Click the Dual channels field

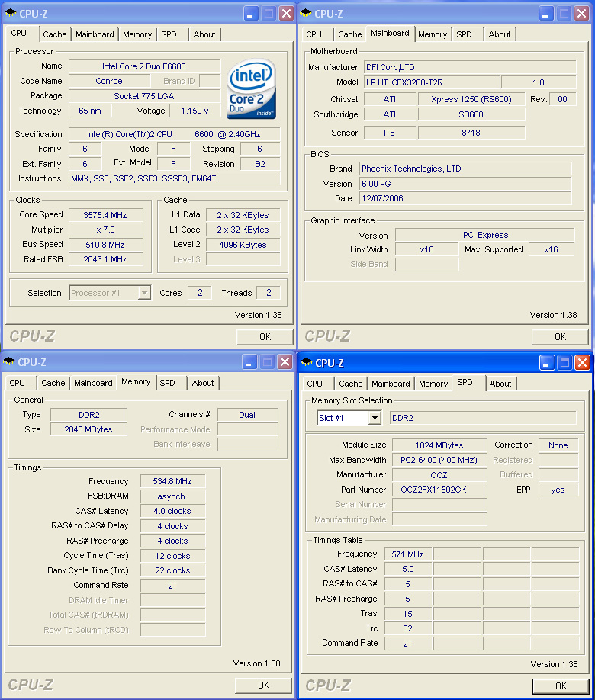(x=247, y=415)
